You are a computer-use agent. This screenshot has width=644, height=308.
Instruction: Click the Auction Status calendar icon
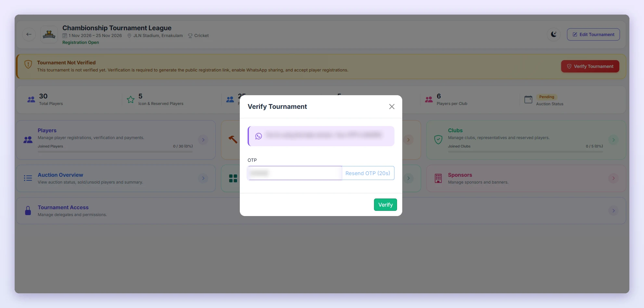pos(528,99)
